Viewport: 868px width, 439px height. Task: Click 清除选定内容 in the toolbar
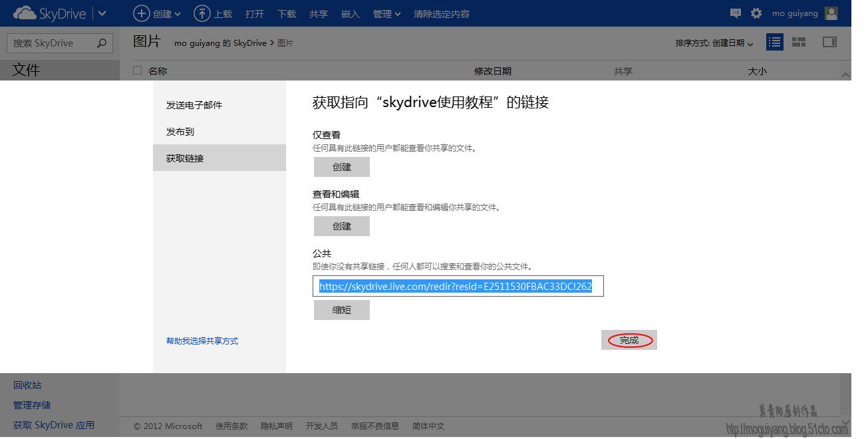click(x=441, y=14)
